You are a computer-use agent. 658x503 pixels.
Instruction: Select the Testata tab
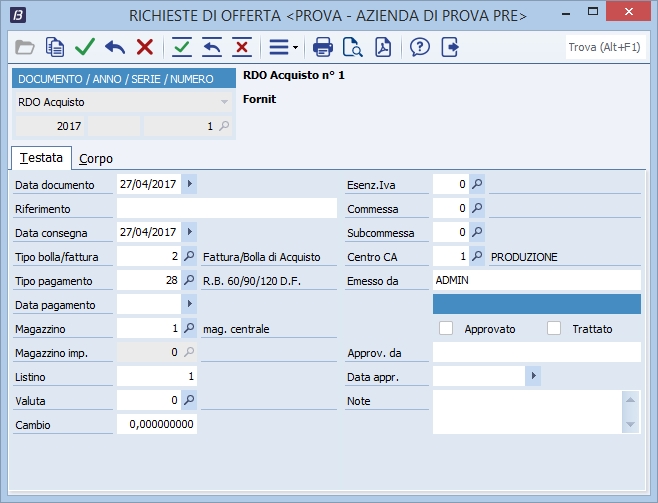pyautogui.click(x=41, y=158)
